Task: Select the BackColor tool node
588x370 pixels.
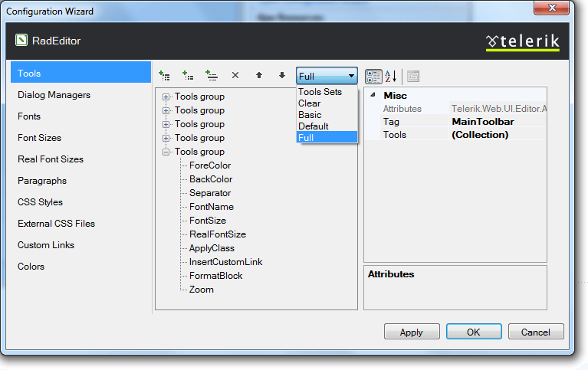Action: pos(211,179)
